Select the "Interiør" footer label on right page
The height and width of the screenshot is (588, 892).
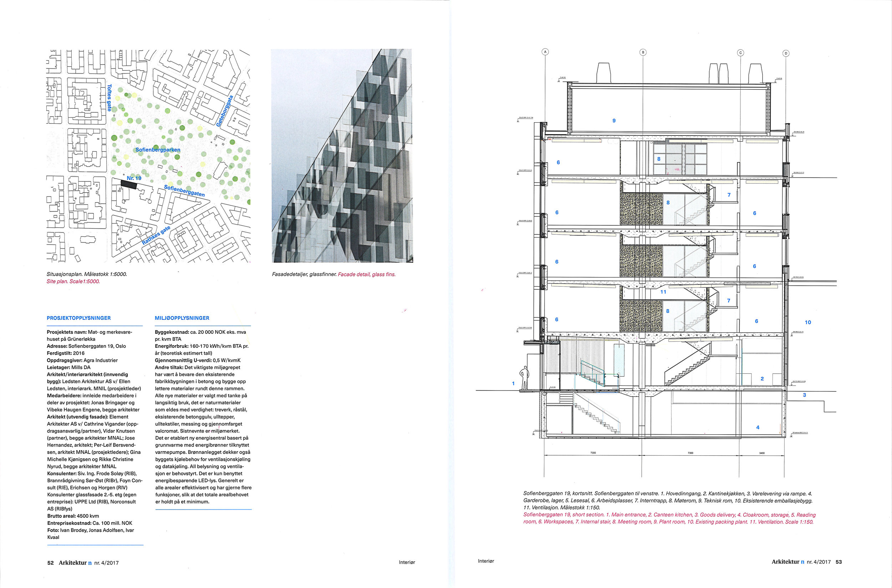click(x=486, y=561)
